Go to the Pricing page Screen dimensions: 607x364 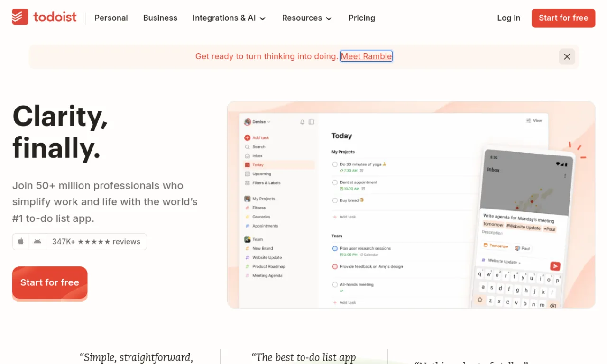362,18
